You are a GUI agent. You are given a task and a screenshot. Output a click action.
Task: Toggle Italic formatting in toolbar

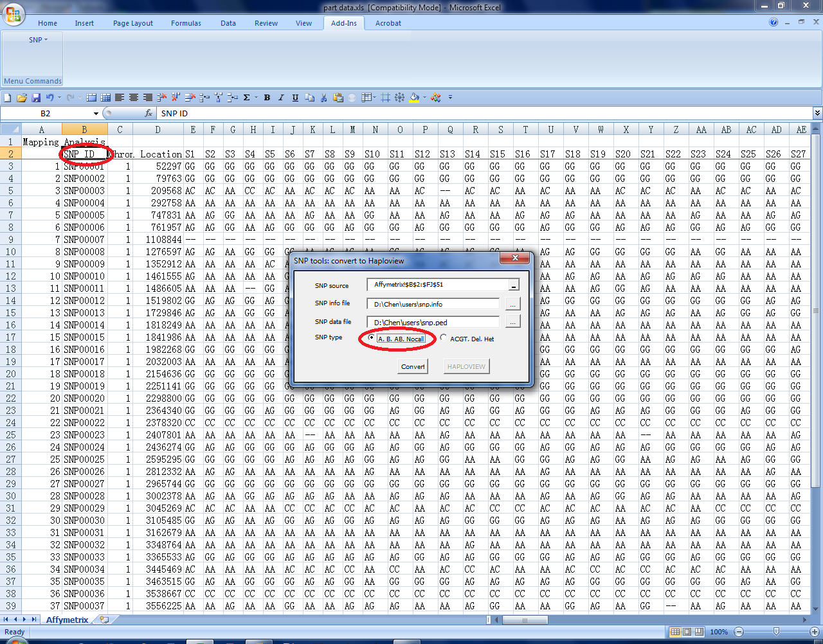(281, 98)
